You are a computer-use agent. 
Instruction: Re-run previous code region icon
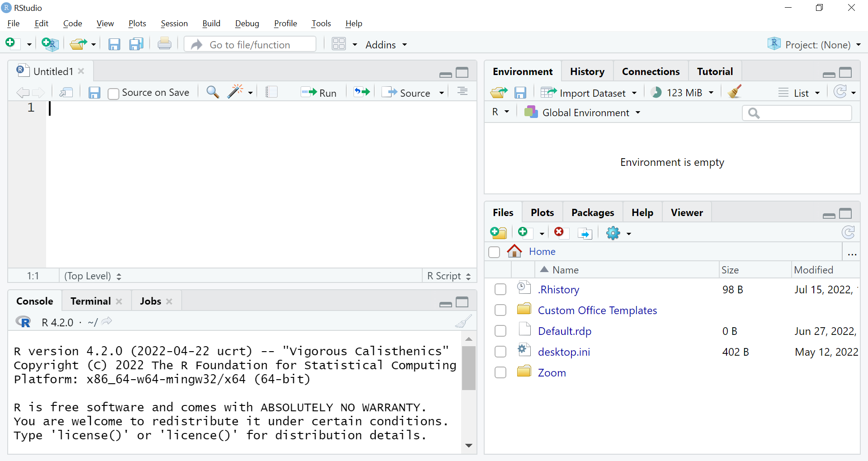362,92
